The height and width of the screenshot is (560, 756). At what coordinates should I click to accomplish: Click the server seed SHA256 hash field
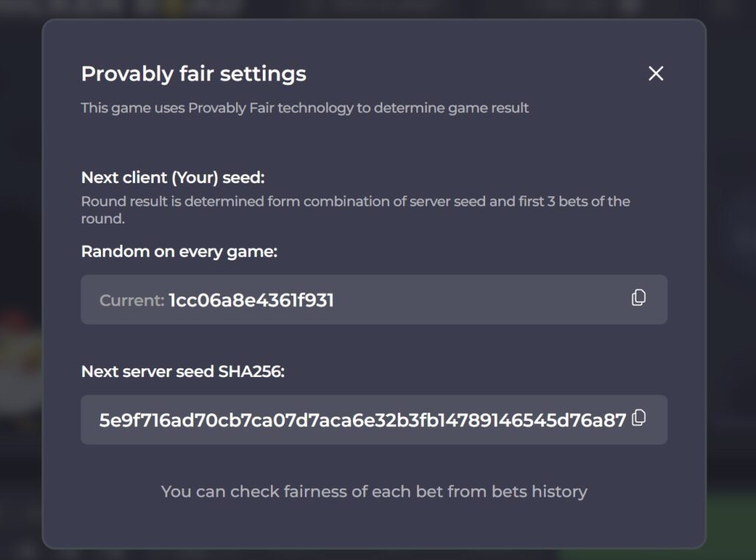point(374,420)
